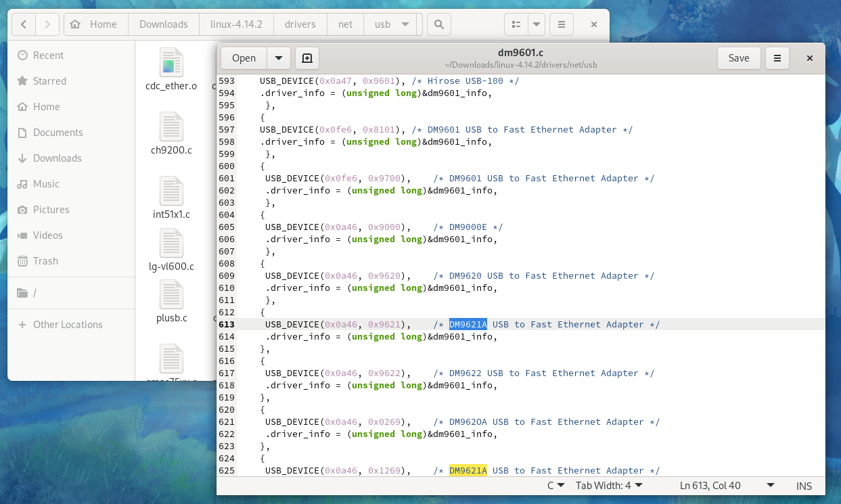Viewport: 841px width, 504px height.
Task: Go to the Downloads path segment
Action: pyautogui.click(x=163, y=24)
